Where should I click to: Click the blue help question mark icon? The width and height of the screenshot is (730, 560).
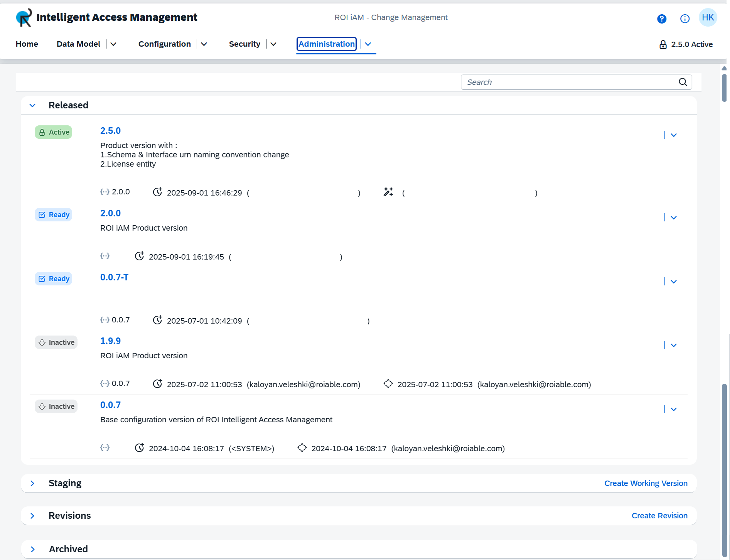pyautogui.click(x=661, y=19)
